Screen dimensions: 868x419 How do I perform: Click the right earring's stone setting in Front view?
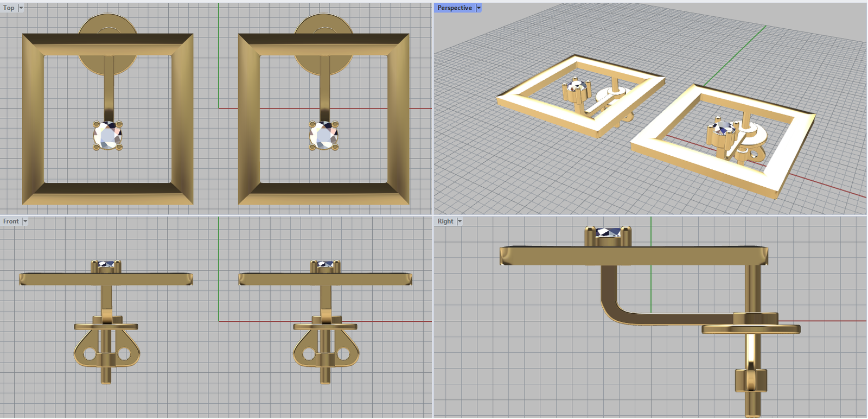[x=325, y=266]
